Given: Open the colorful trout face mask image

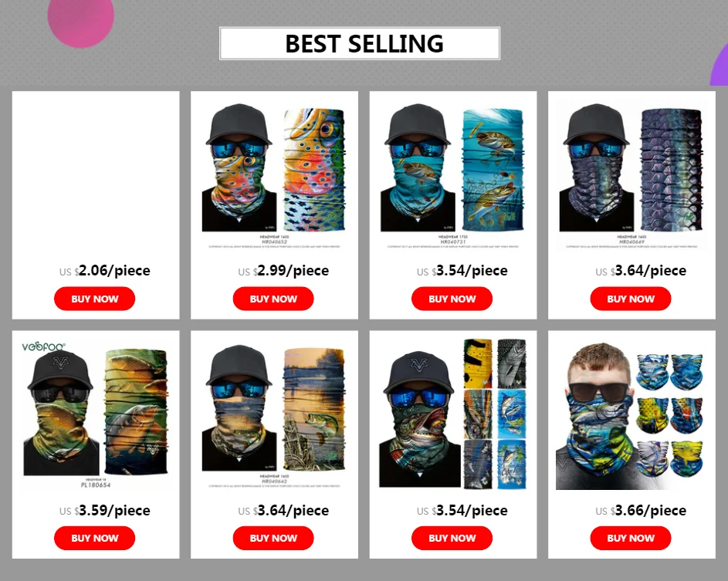Looking at the screenshot, I should point(274,175).
